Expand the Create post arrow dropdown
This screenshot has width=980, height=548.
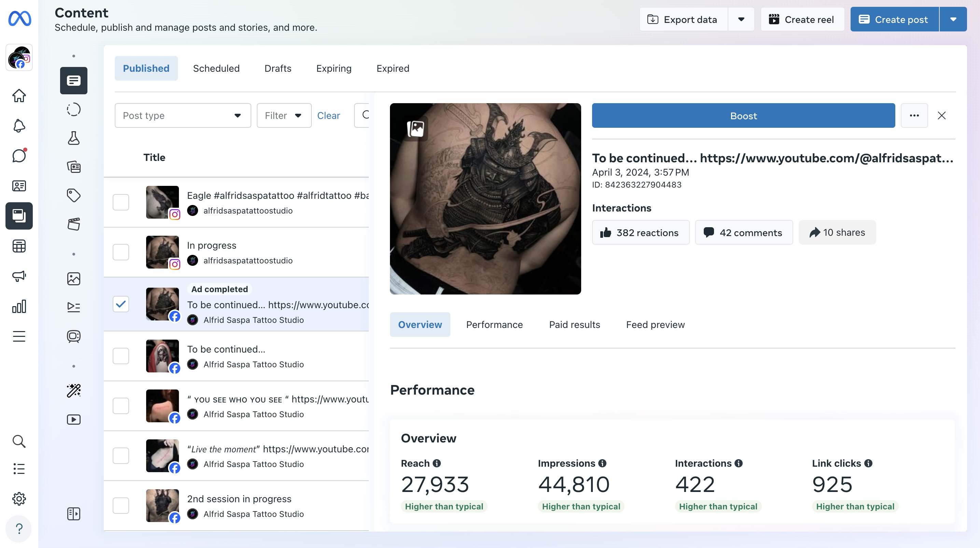tap(953, 19)
